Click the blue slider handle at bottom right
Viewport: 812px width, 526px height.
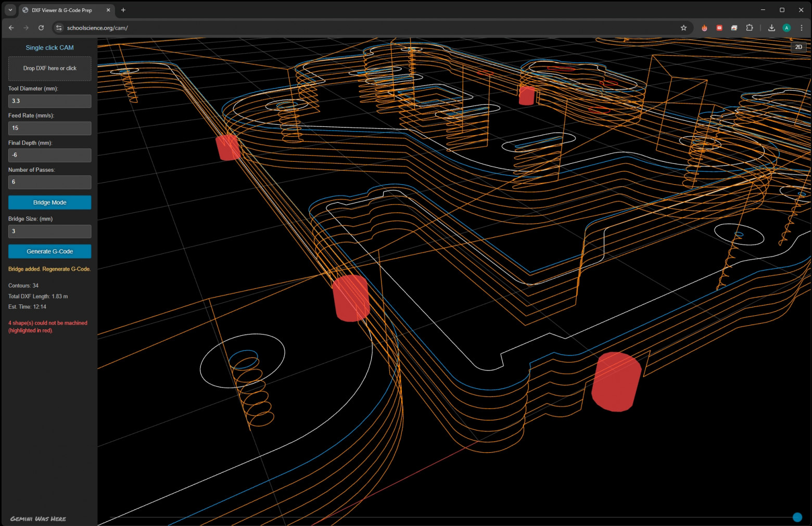coord(797,517)
